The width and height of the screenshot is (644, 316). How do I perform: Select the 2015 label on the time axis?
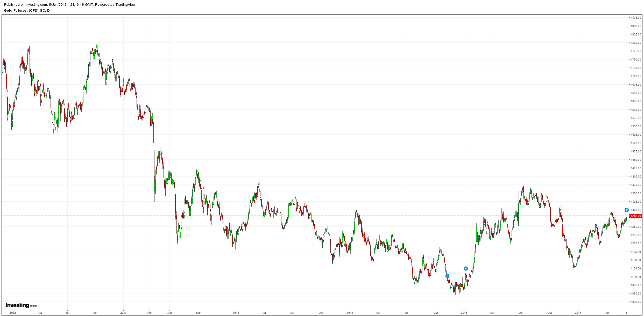[350, 313]
